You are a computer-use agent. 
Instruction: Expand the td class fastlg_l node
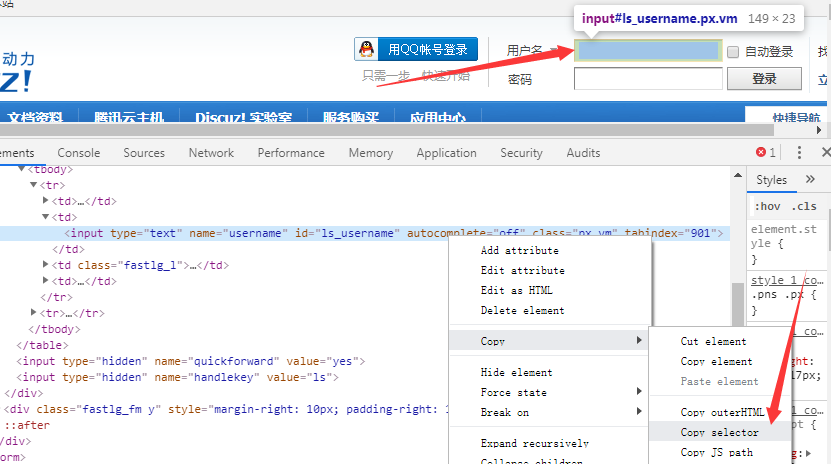[x=47, y=265]
